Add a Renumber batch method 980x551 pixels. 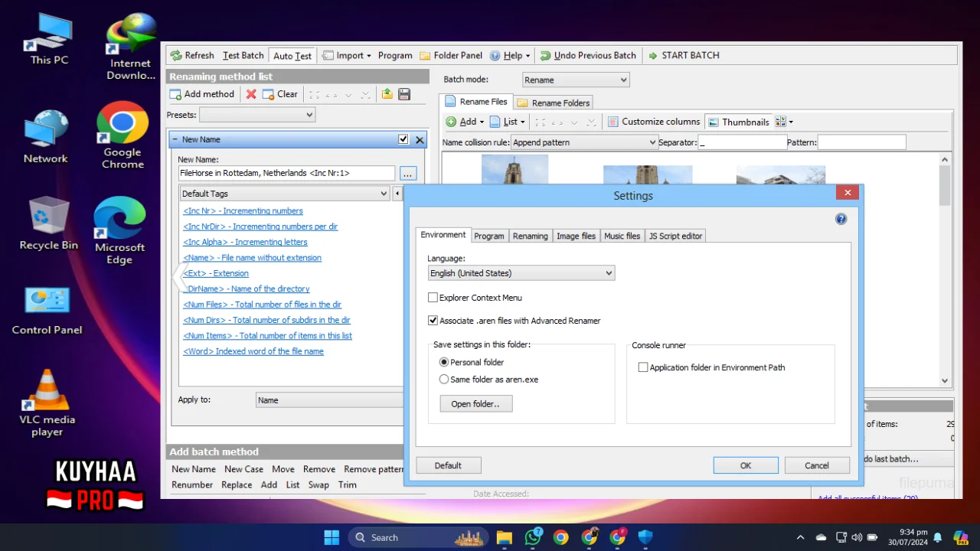192,484
